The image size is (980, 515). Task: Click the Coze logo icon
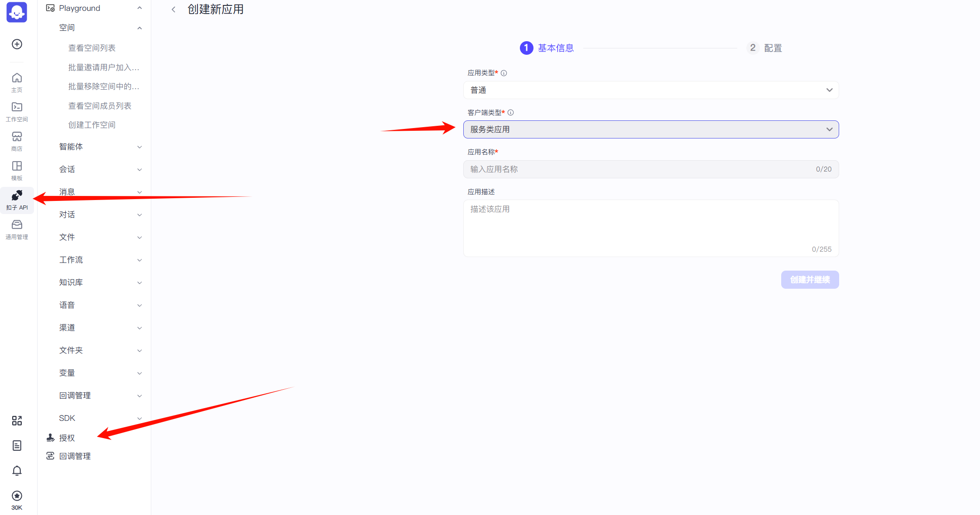17,12
